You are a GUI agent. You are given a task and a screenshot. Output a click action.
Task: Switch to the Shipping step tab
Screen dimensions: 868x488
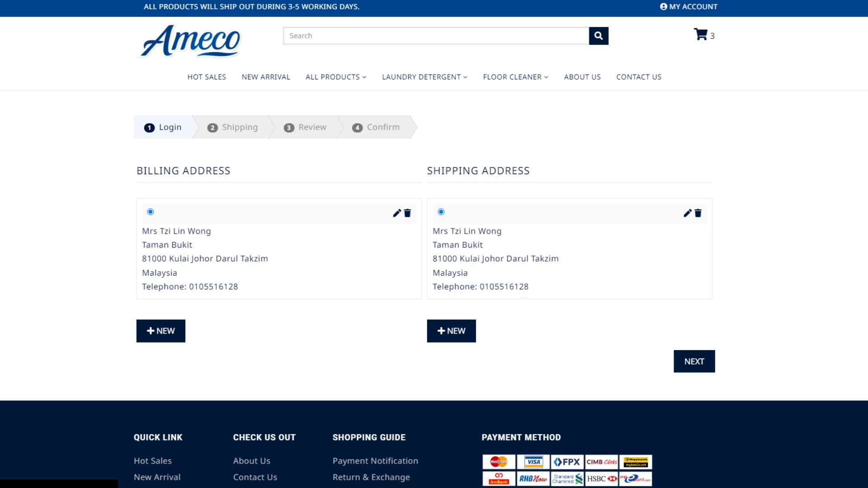[233, 127]
